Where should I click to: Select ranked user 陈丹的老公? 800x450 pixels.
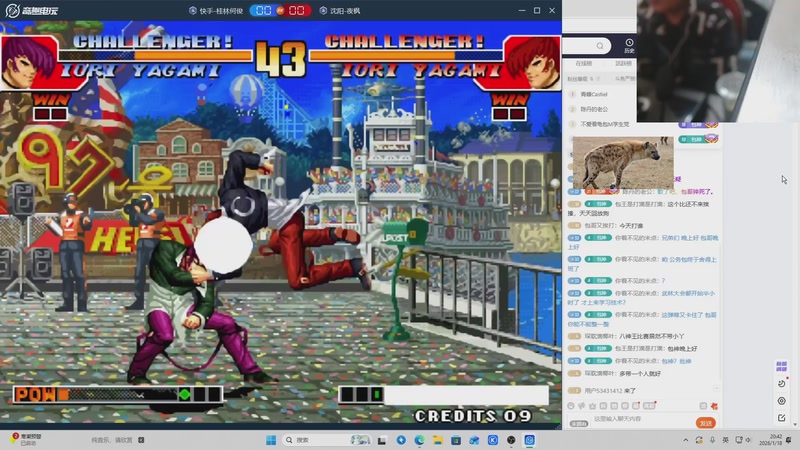coord(594,109)
